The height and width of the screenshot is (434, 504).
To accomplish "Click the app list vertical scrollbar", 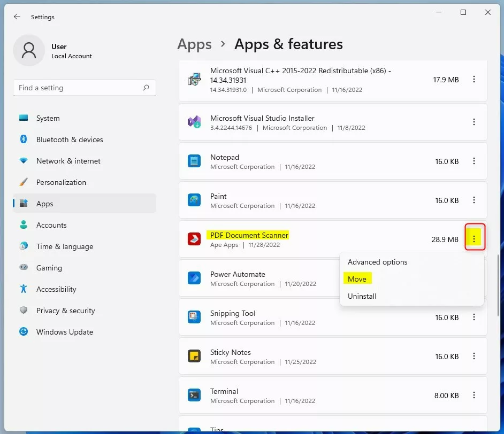I will tap(498, 285).
